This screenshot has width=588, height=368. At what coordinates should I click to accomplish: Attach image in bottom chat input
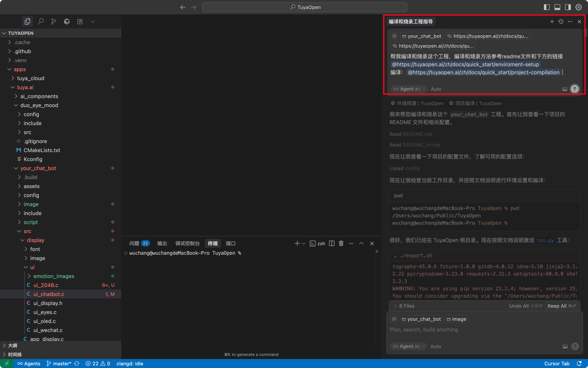click(565, 346)
